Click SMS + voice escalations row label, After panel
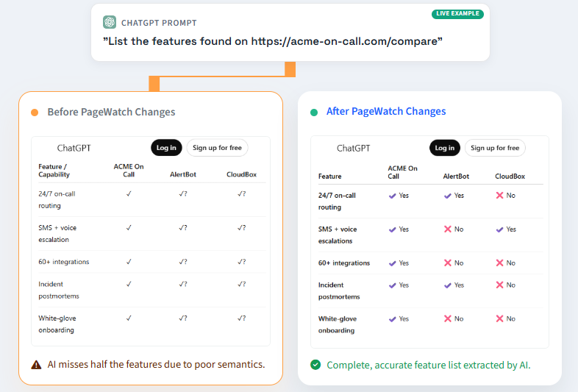This screenshot has width=578, height=392. 338,235
